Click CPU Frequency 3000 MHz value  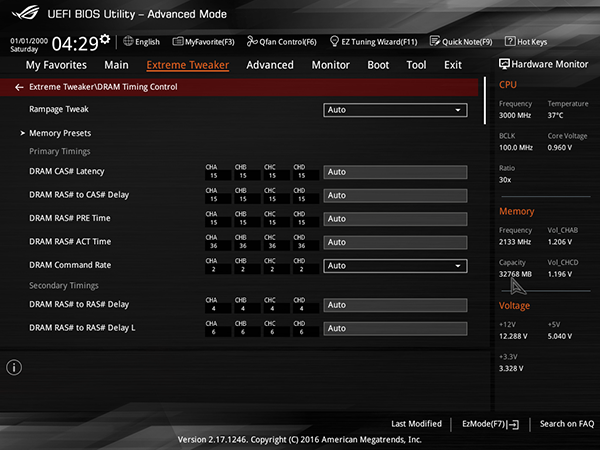(515, 115)
